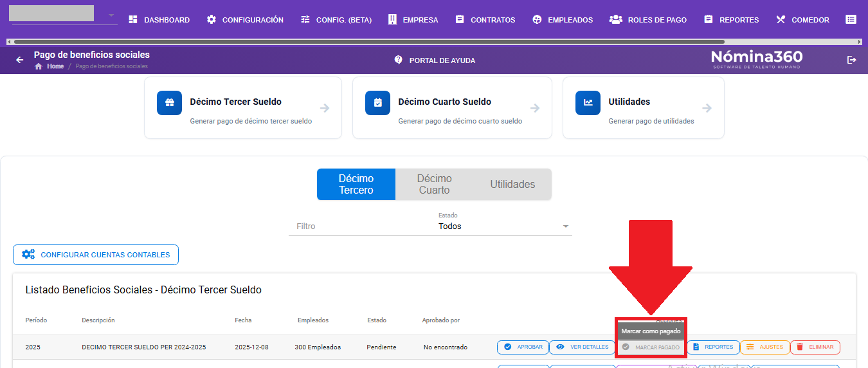Open the Reportes menu
Screen dimensions: 868x368
731,20
